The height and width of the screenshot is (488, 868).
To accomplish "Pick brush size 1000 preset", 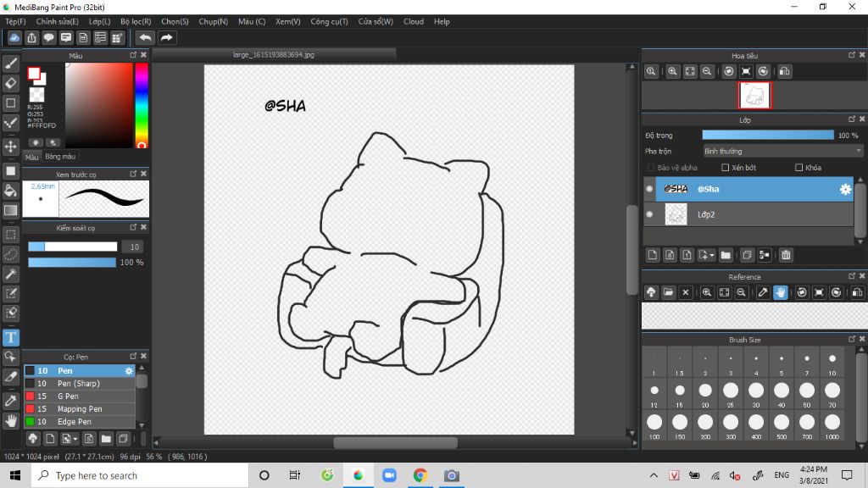I will 832,425.
